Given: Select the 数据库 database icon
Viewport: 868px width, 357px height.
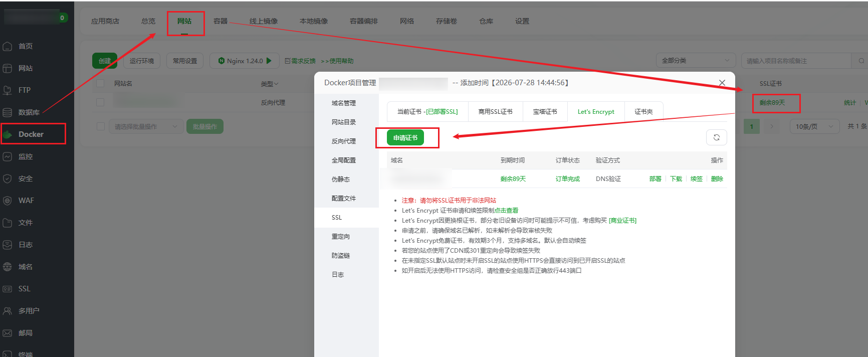Looking at the screenshot, I should tap(8, 112).
